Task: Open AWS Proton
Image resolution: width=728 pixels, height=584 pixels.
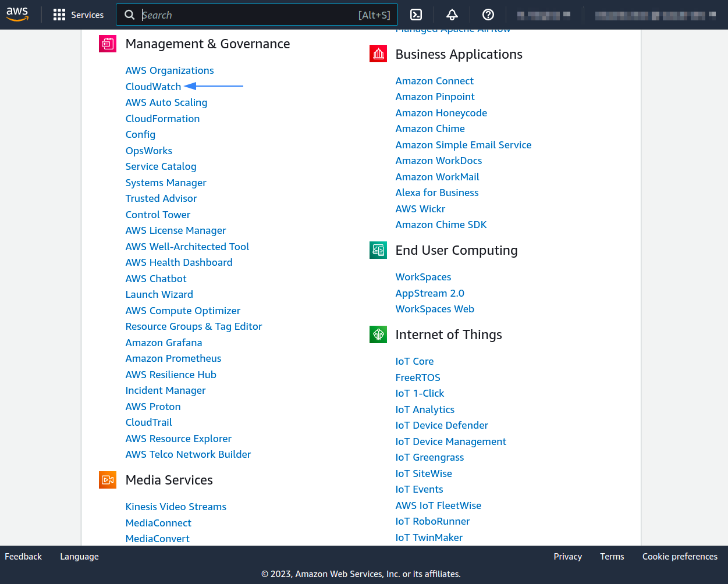Action: pyautogui.click(x=153, y=407)
